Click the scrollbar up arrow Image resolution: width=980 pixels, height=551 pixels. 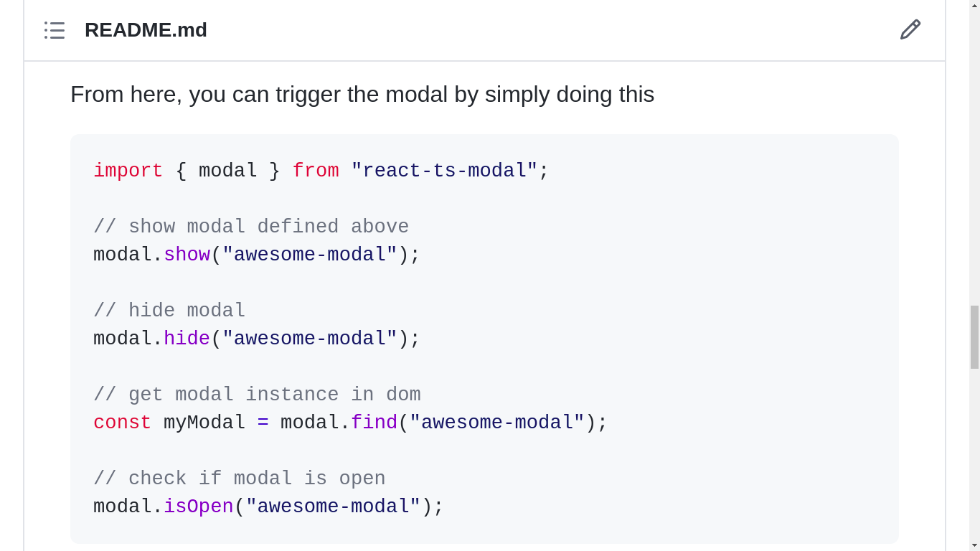974,6
